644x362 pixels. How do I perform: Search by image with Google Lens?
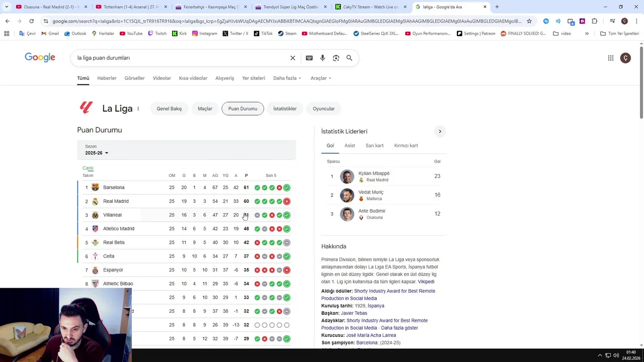click(x=336, y=58)
